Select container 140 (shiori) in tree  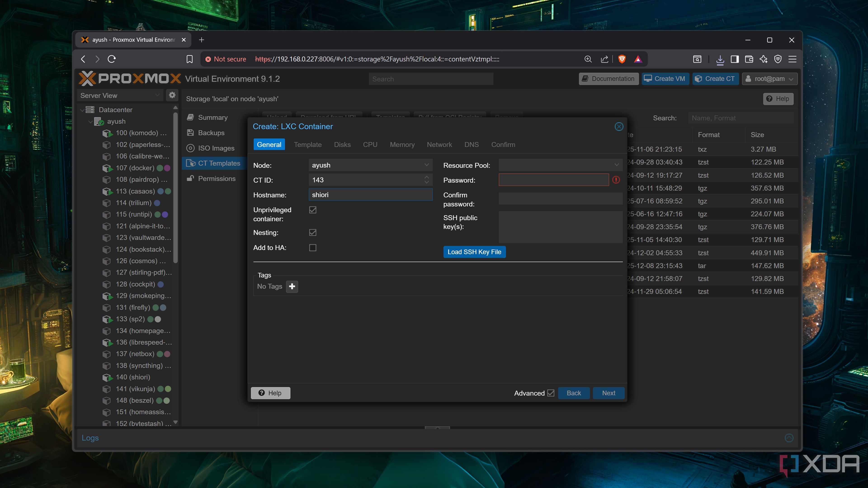[133, 377]
